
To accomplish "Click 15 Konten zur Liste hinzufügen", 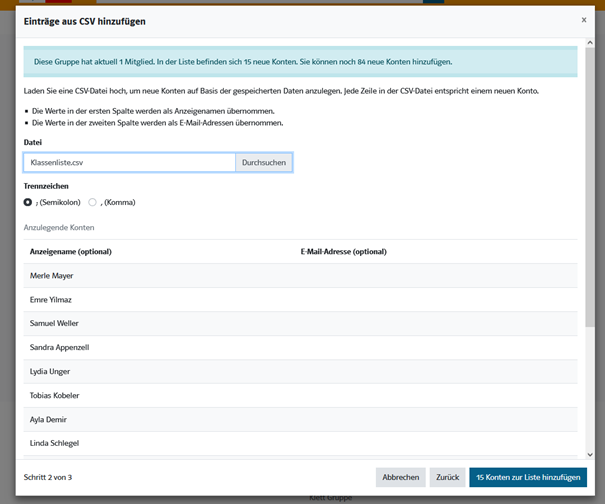I will point(528,477).
